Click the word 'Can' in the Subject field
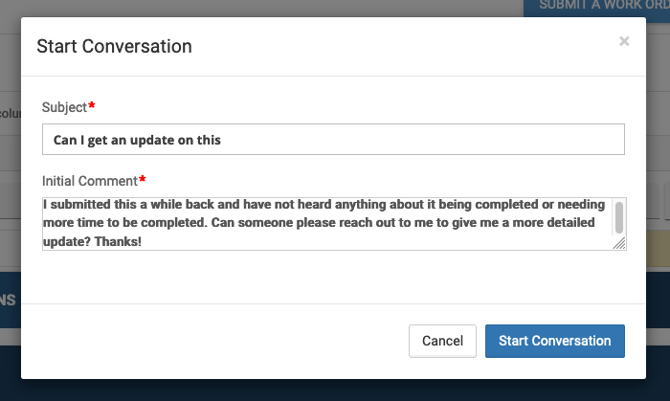This screenshot has width=670, height=401. (x=65, y=140)
